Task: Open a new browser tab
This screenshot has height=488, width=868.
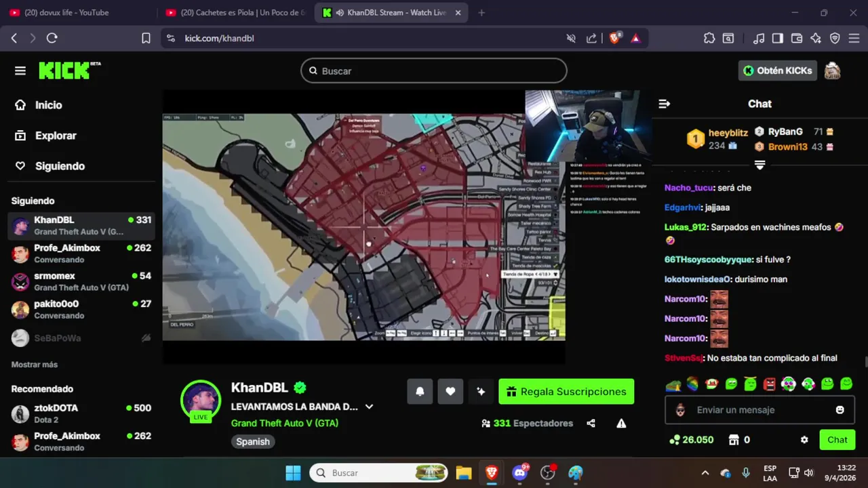Action: (x=481, y=13)
